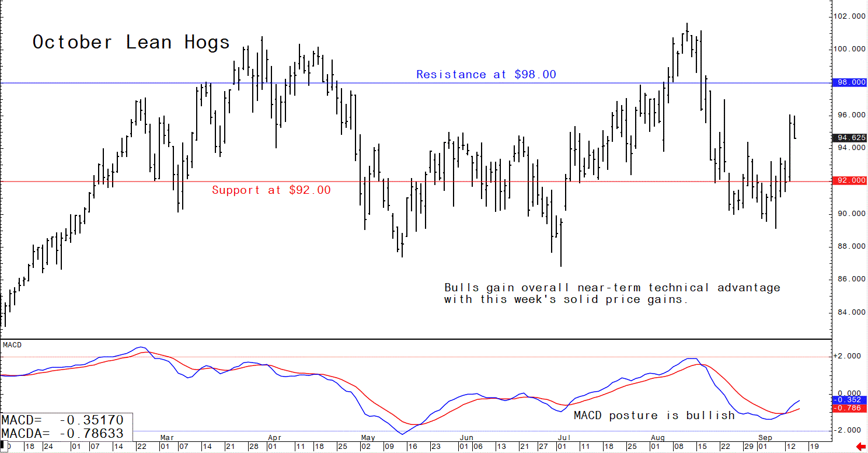The image size is (868, 453).
Task: Click the Resistance at $98.00 label
Action: pyautogui.click(x=486, y=75)
